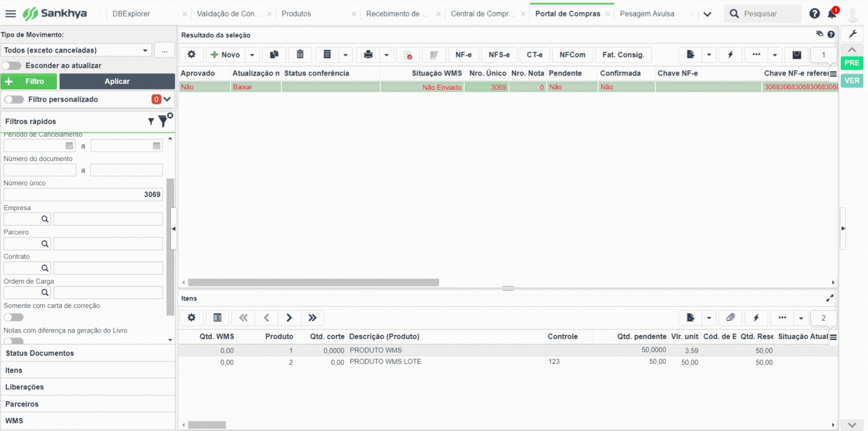Toggle Esconder ao atualizar switch
The width and height of the screenshot is (868, 431).
click(x=11, y=66)
